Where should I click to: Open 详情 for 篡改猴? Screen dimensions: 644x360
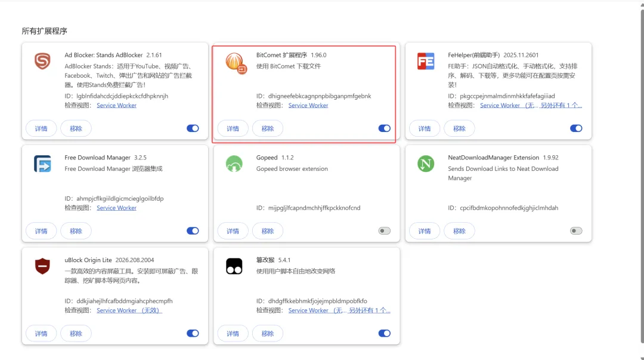233,333
